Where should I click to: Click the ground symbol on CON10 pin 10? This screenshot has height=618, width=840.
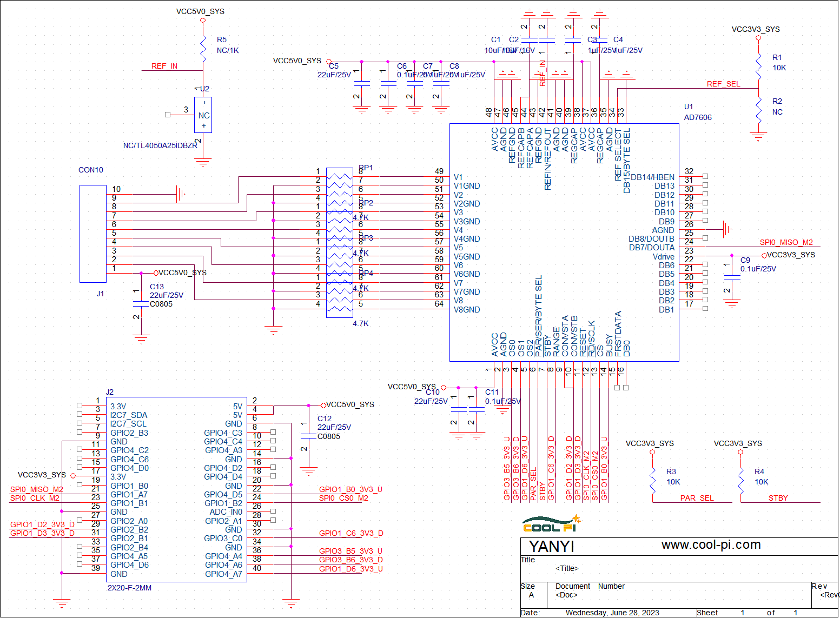coord(181,194)
